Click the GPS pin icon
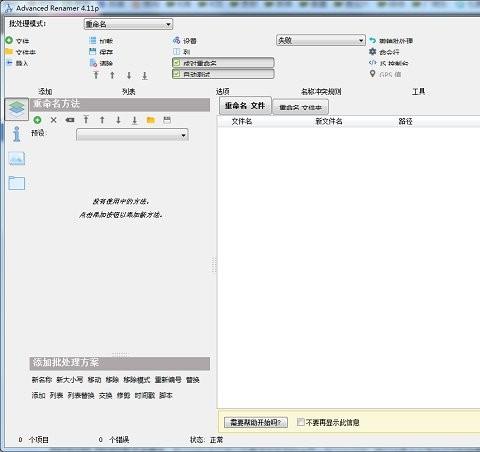Image resolution: width=480 pixels, height=452 pixels. [x=373, y=74]
